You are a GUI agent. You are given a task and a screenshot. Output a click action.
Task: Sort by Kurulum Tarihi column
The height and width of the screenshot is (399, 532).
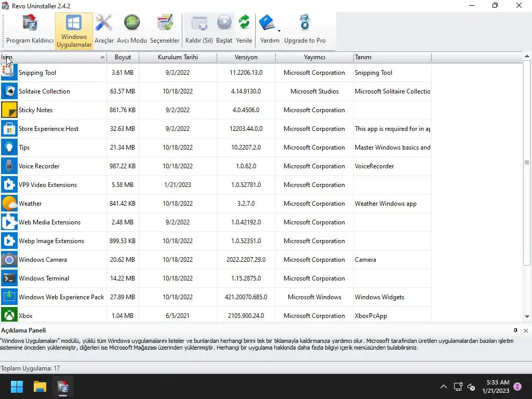[x=178, y=57]
